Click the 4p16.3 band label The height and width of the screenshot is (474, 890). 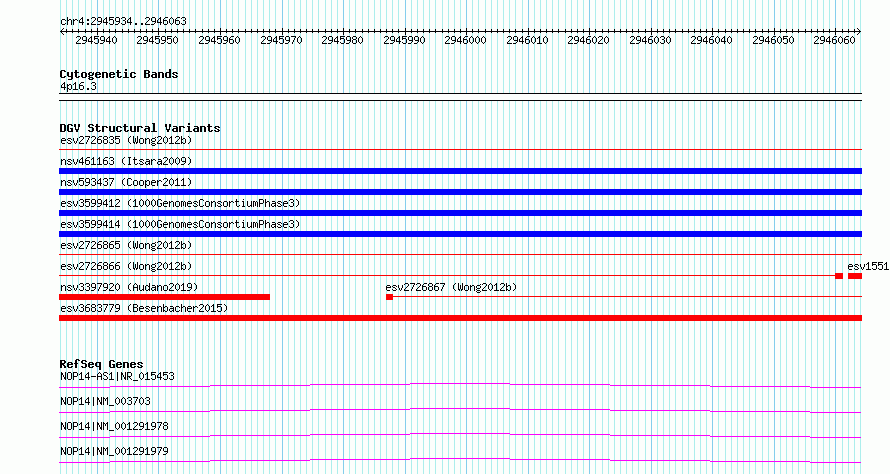[x=78, y=87]
